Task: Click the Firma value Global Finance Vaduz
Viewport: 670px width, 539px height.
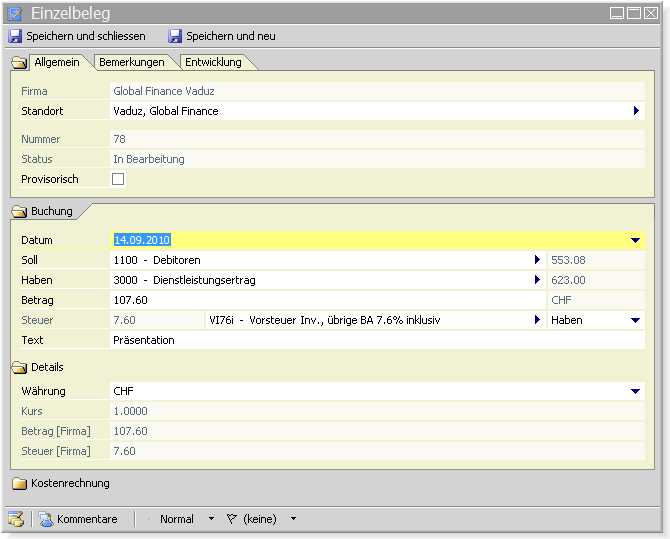Action: click(377, 91)
